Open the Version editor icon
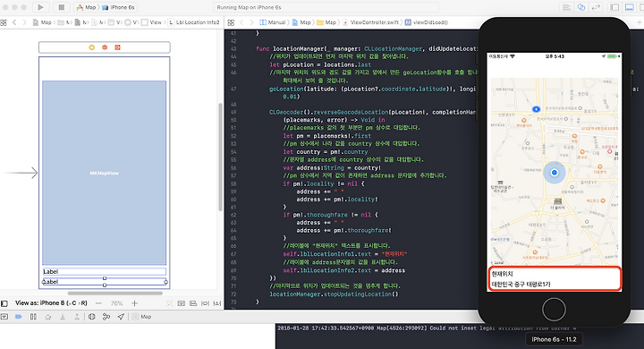The width and height of the screenshot is (644, 349). pyautogui.click(x=596, y=7)
